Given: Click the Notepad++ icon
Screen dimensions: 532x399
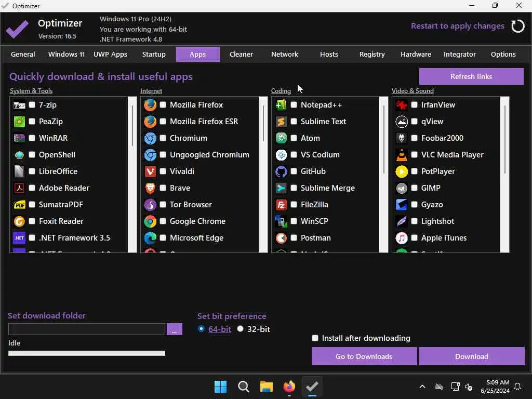Looking at the screenshot, I should point(281,105).
